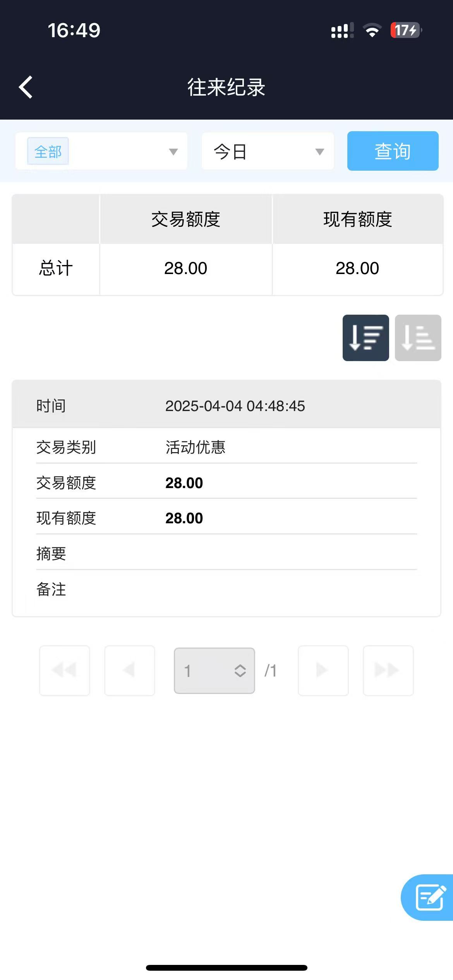Screen dimensions: 453x980
Task: Open the 今日 date range dropdown
Action: point(268,151)
